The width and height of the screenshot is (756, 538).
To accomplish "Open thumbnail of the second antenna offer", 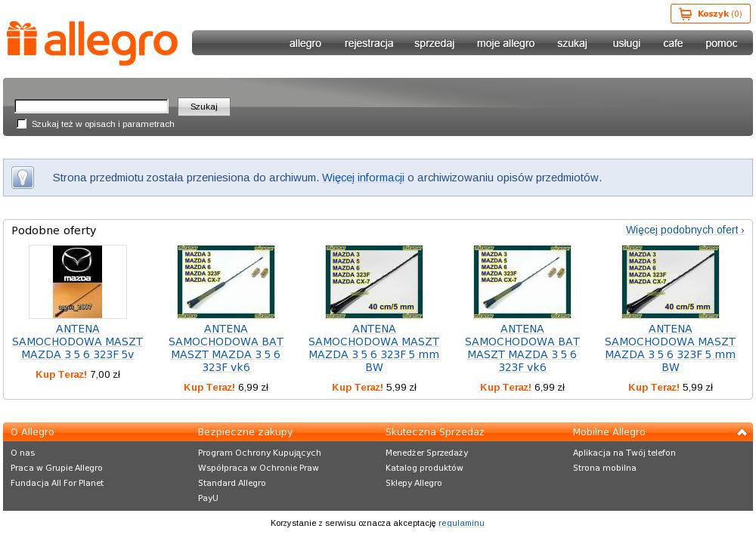I will tap(225, 282).
